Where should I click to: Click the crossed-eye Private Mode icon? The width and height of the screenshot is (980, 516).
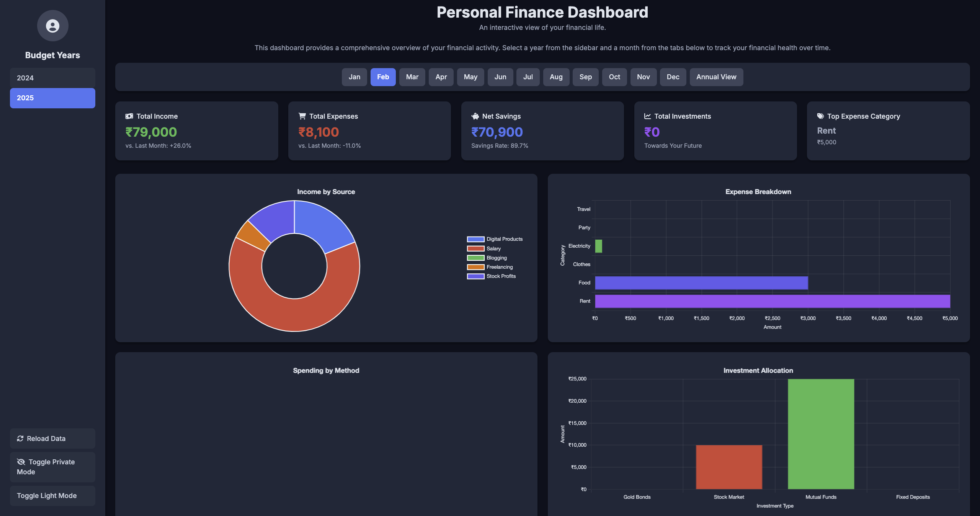pos(21,462)
